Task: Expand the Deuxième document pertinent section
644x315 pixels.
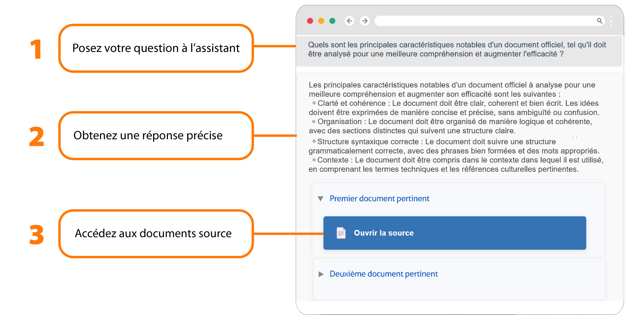Action: click(x=321, y=274)
